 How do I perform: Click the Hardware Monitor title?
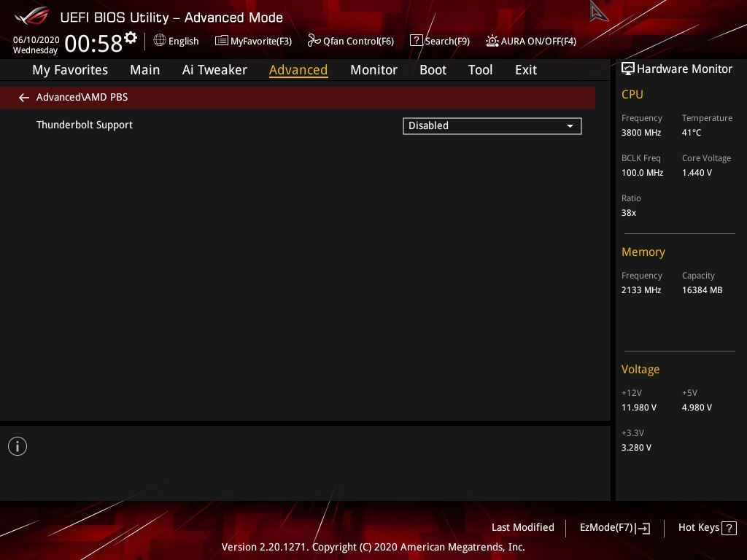(x=684, y=69)
